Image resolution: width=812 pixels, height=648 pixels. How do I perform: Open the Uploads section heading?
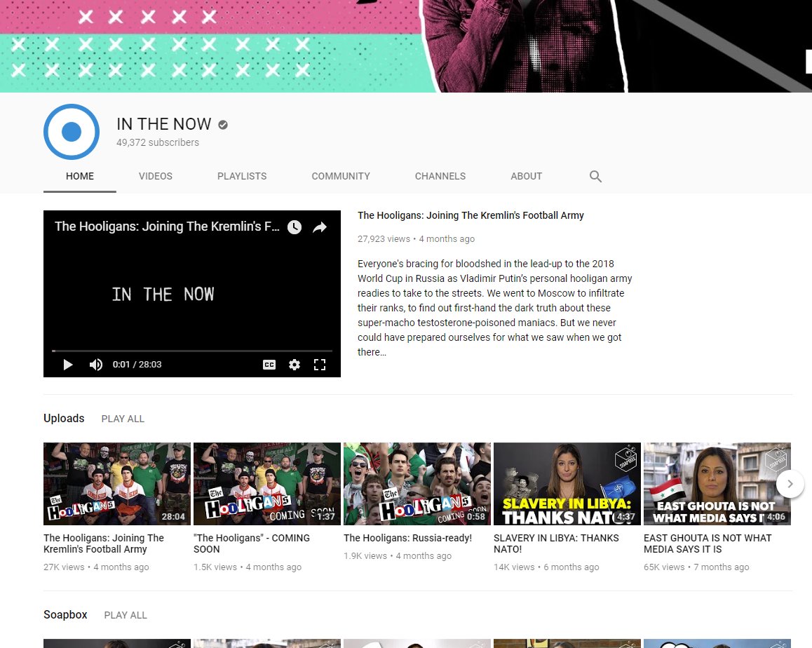pos(64,418)
